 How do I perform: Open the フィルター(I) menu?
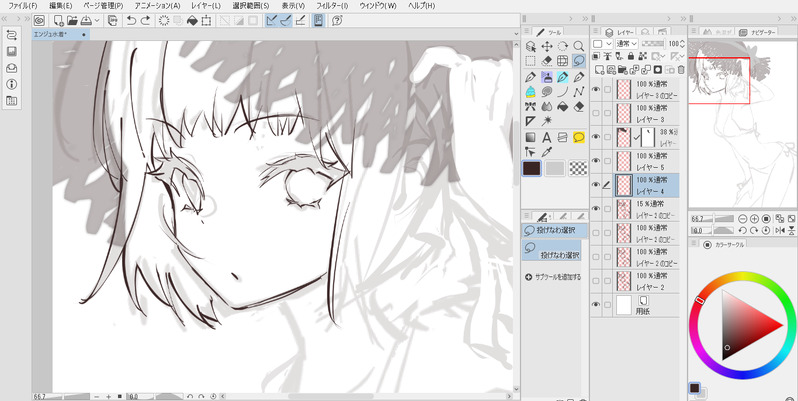coord(332,6)
